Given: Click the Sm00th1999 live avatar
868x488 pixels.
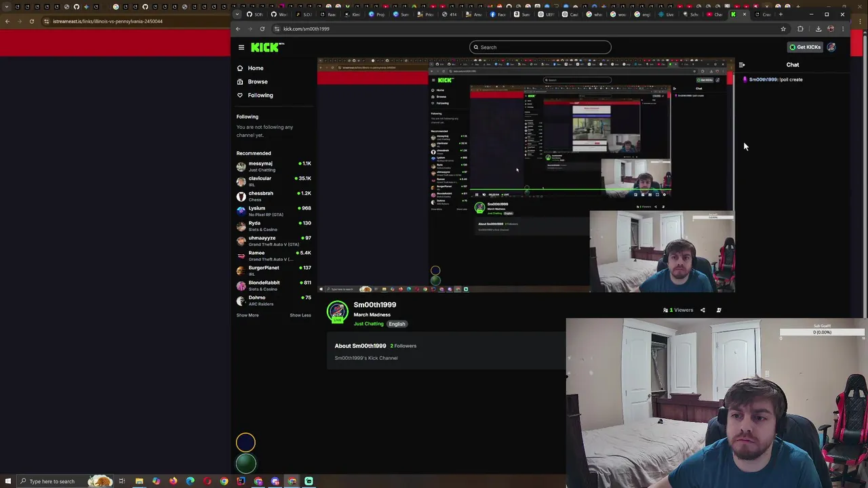Looking at the screenshot, I should pos(338,312).
